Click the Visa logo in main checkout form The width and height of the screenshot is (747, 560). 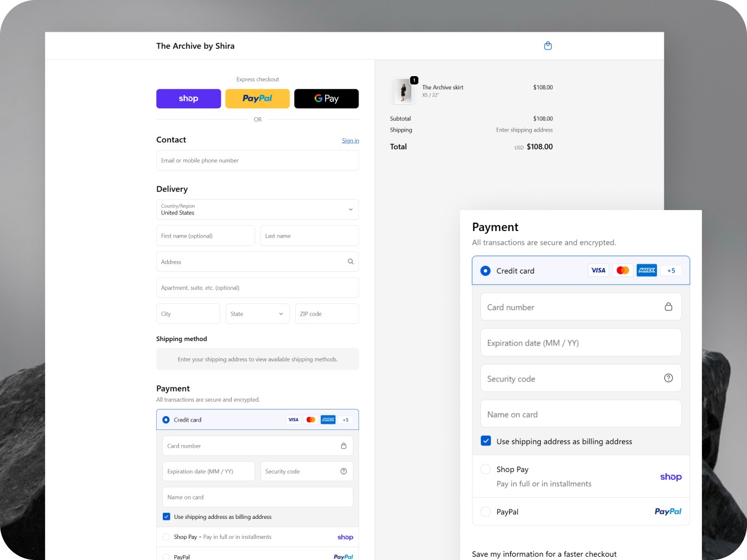(x=293, y=419)
